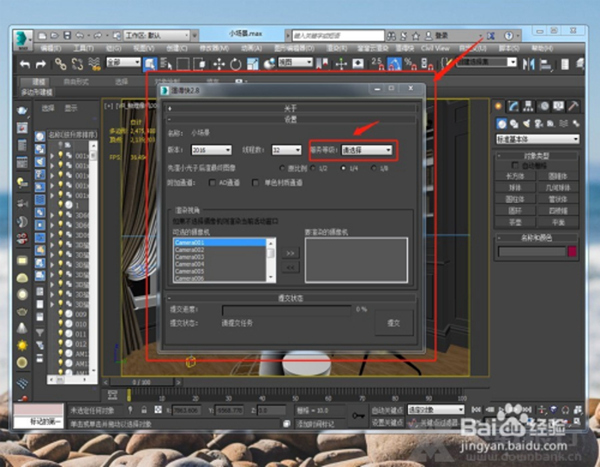
Task: Open the Civil View menu
Action: pyautogui.click(x=437, y=47)
